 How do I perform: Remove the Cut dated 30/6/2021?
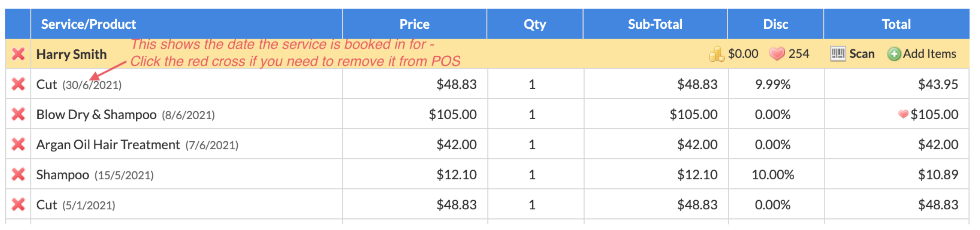click(18, 84)
